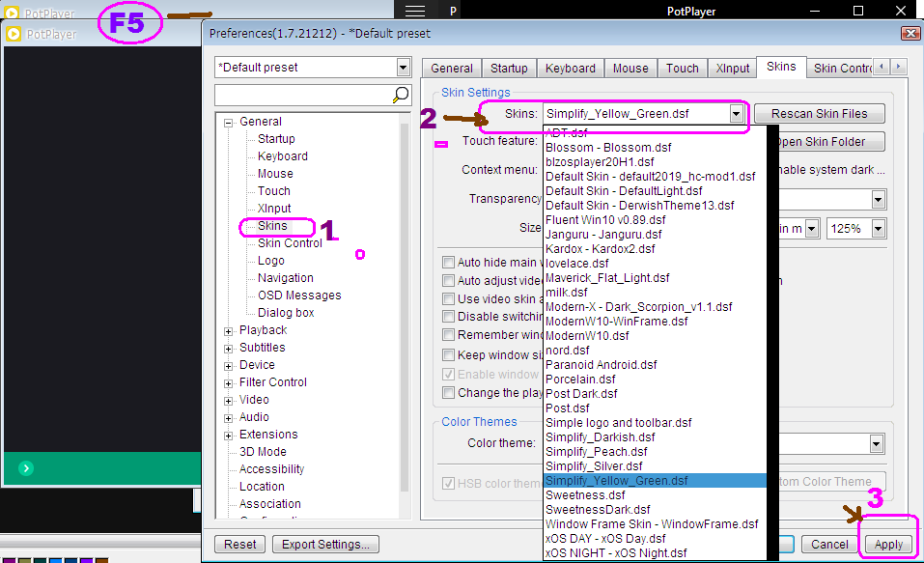Open the Keyboard tab
Screen dimensions: 924x563
571,69
